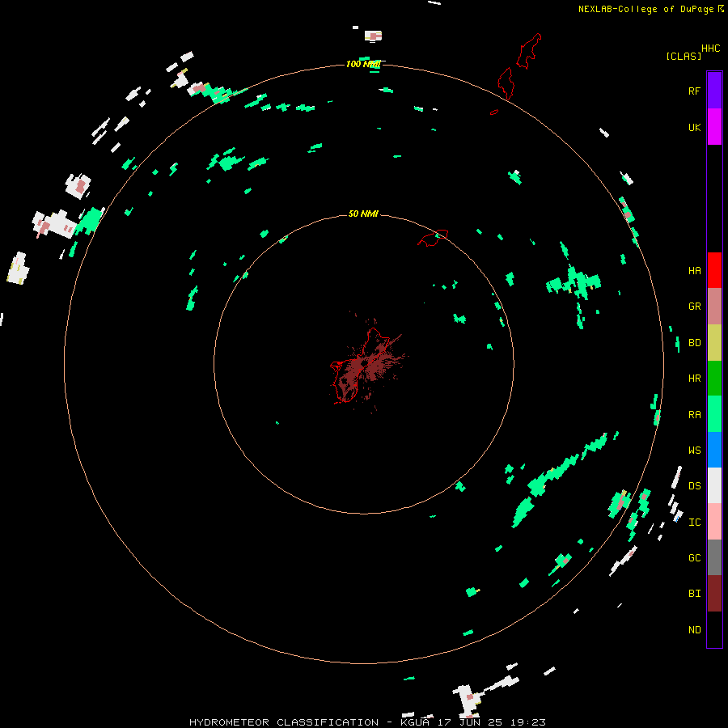Click the purple RF color swatch
This screenshot has width=728, height=728.
[714, 91]
